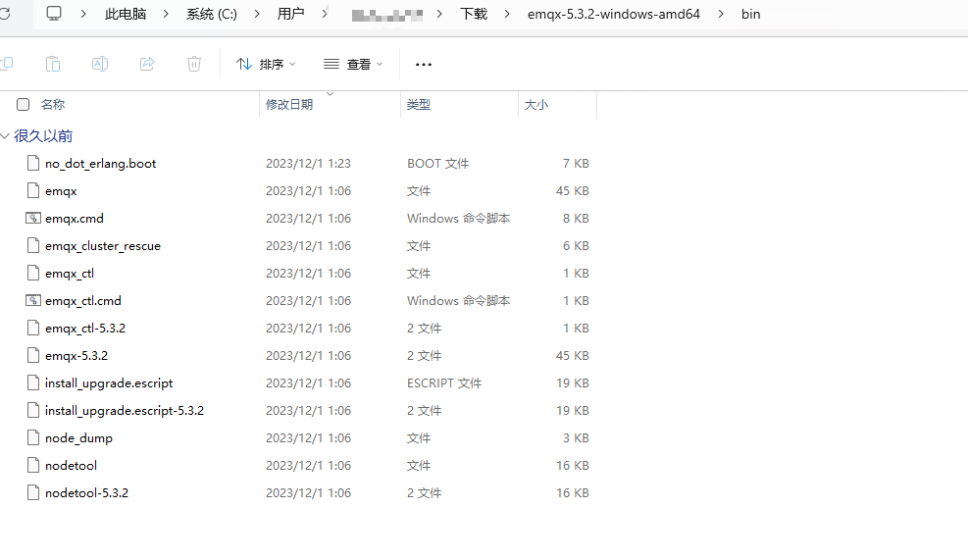This screenshot has height=560, width=968.
Task: Select the file named nodetool
Action: 71,466
